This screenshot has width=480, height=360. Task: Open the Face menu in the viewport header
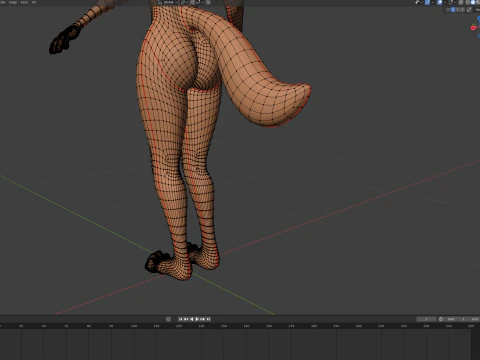pyautogui.click(x=24, y=2)
